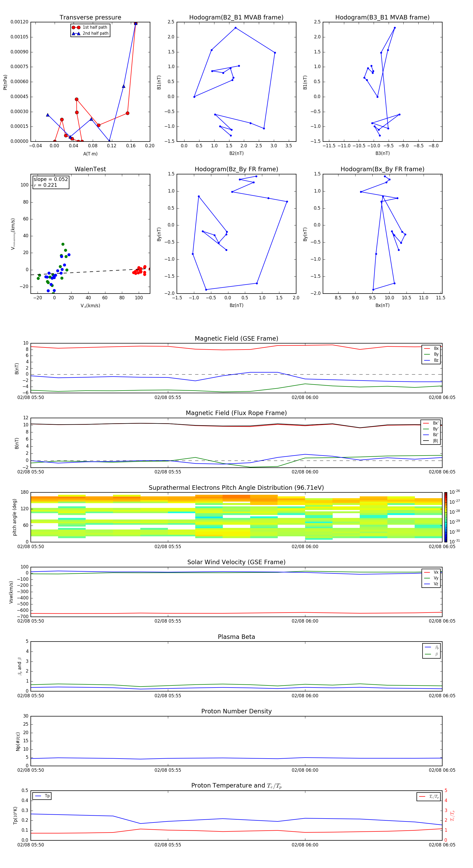The width and height of the screenshot is (473, 868).
Task: Click the "Hodogram(B2_B1 MVAB frame)" title
Action: tap(236, 18)
